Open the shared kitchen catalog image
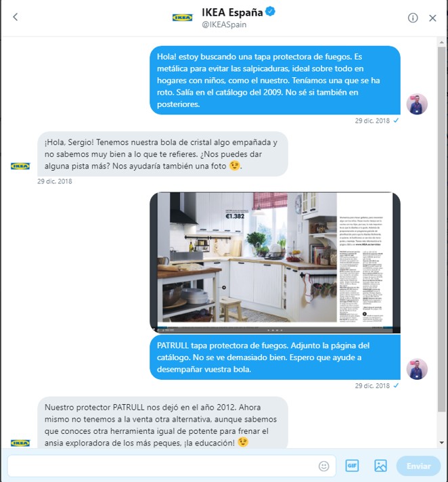Screen dimensions: 448x482 pos(275,263)
